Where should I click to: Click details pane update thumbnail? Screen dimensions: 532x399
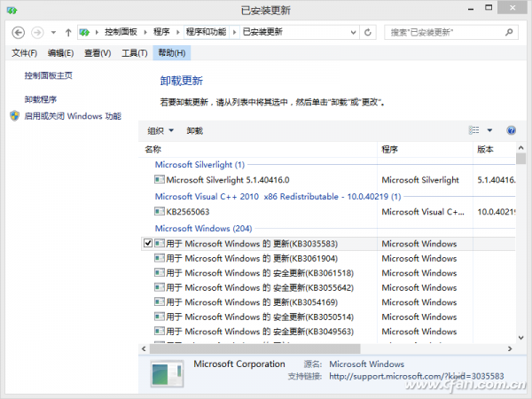(167, 373)
